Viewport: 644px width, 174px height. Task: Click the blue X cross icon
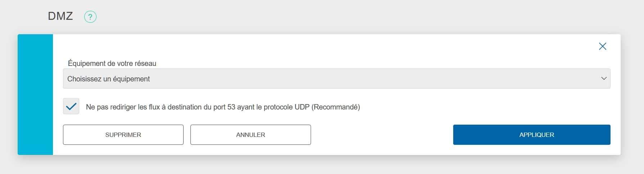click(602, 46)
